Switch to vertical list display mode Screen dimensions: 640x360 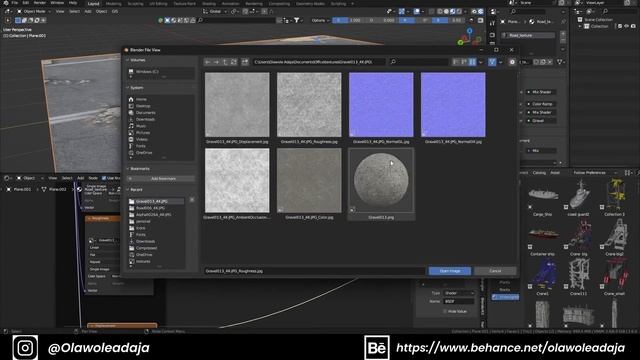[x=456, y=62]
